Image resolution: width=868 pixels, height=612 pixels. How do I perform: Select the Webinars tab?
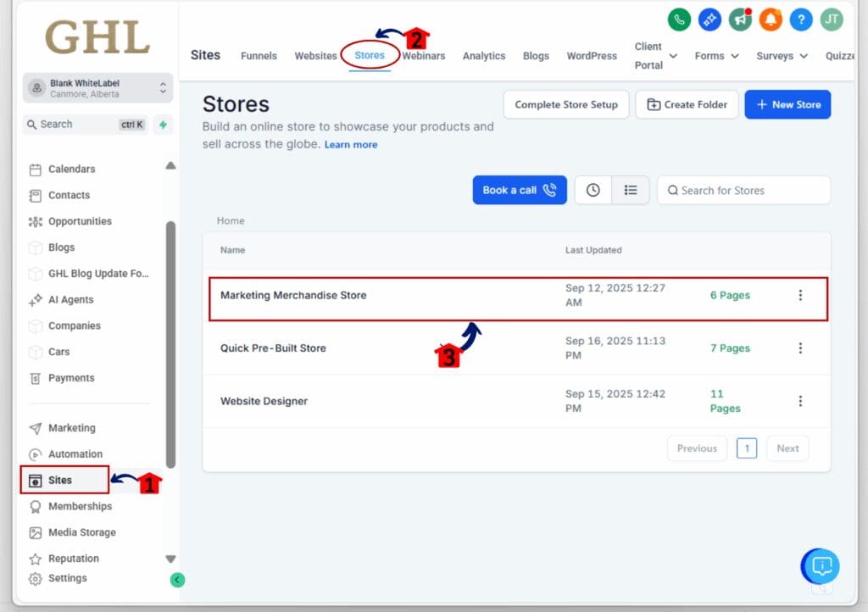click(x=424, y=56)
